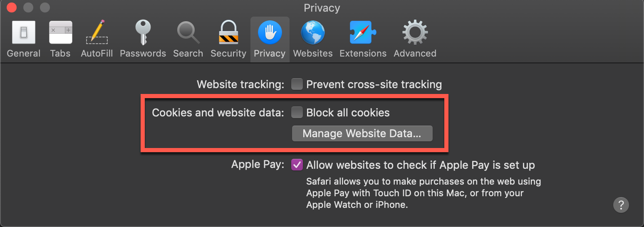Click the Privacy window title text

click(x=322, y=8)
